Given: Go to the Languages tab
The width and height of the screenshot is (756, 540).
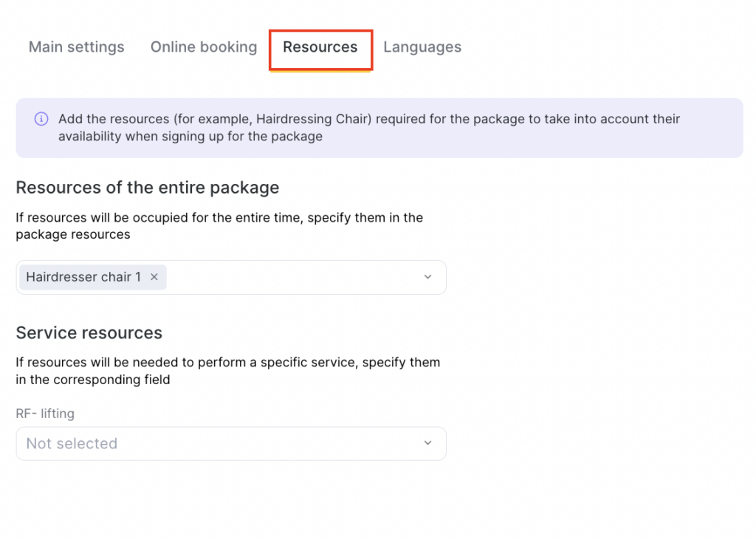Looking at the screenshot, I should coord(422,47).
